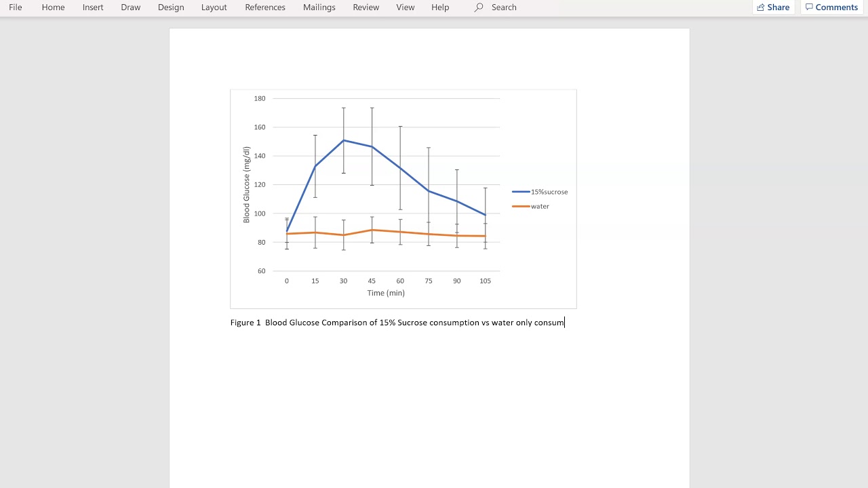Select the Review tab
This screenshot has width=868, height=488.
tap(366, 7)
